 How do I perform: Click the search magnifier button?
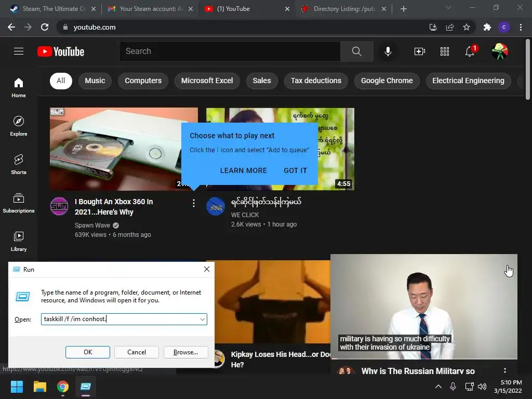[356, 51]
